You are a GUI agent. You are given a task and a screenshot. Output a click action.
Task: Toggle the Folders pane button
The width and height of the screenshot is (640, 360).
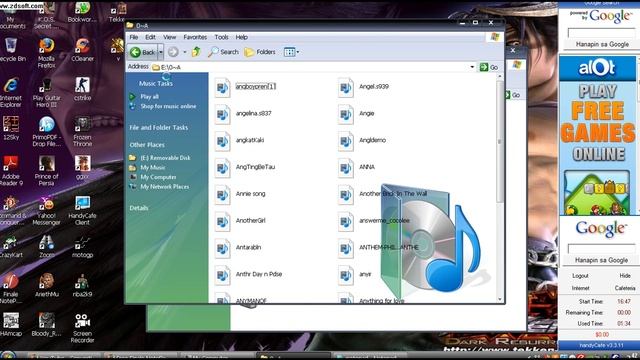260,52
